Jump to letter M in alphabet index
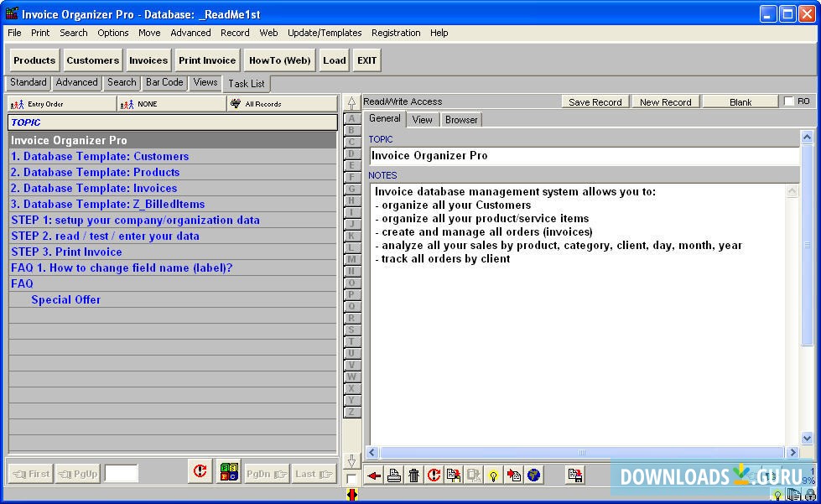The width and height of the screenshot is (821, 504). coord(352,260)
